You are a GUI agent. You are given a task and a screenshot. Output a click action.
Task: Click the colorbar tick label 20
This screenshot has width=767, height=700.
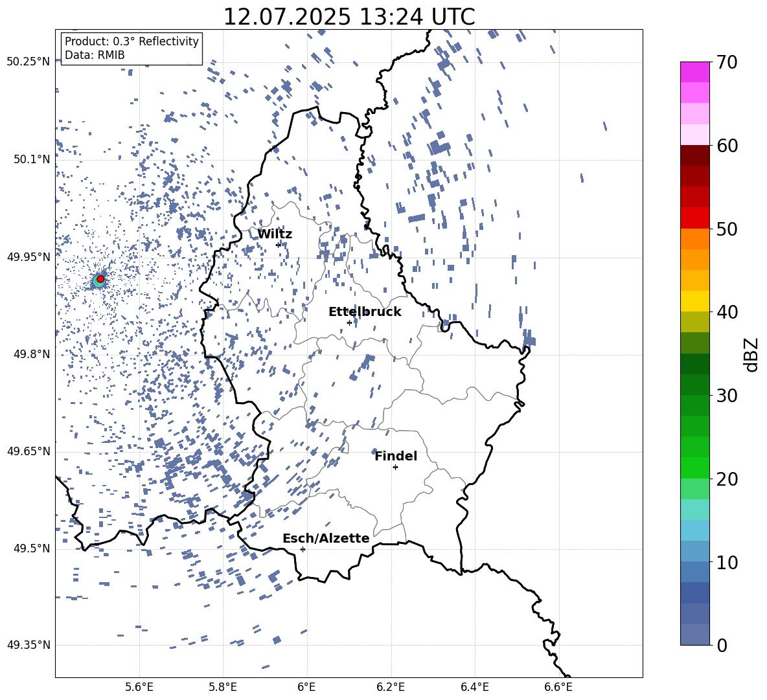(727, 479)
